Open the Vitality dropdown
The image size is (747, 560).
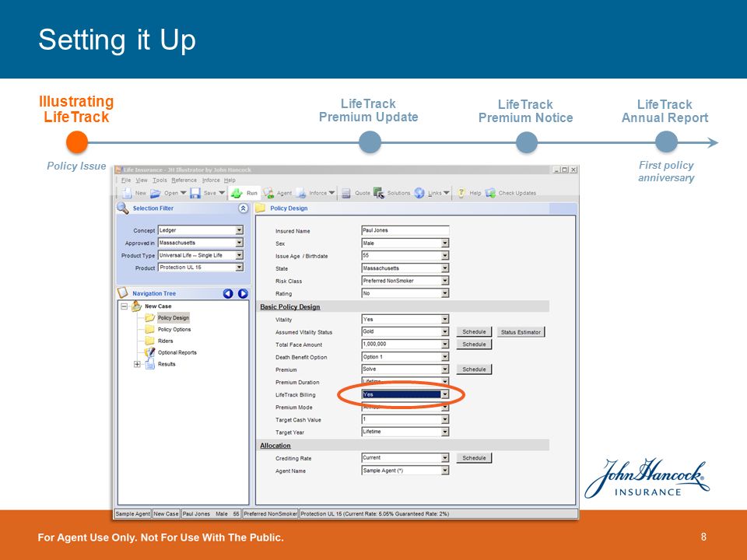click(444, 320)
